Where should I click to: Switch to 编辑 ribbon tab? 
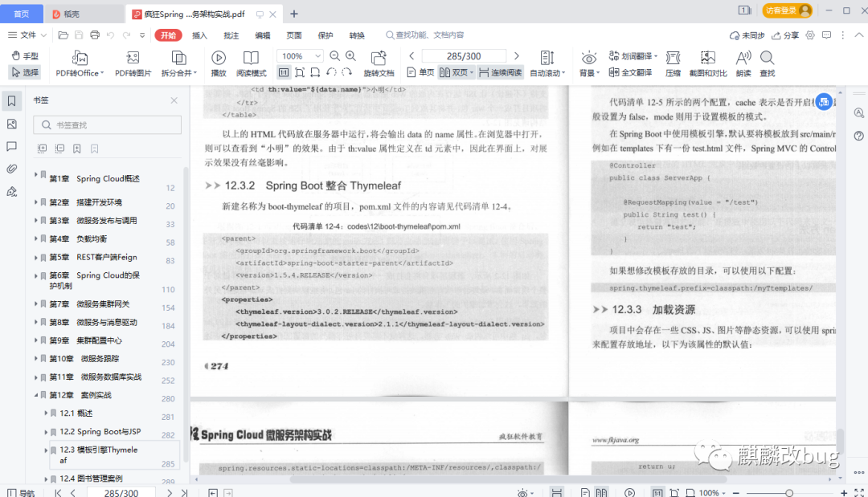262,35
